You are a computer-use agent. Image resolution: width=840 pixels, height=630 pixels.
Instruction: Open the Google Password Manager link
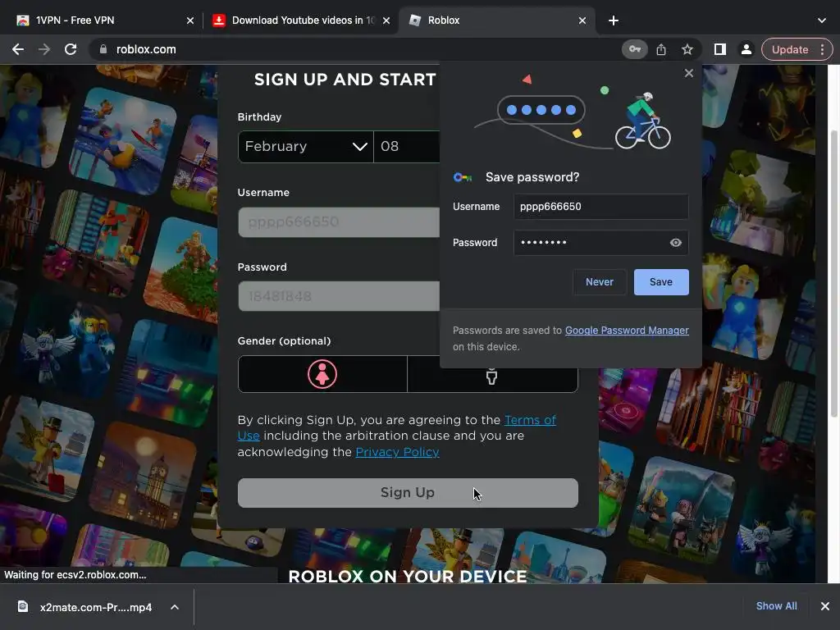click(627, 331)
